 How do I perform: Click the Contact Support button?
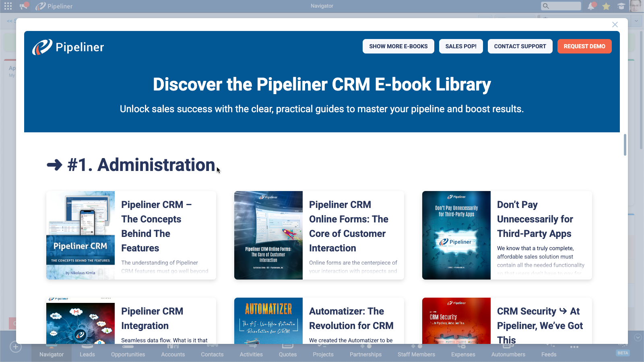point(520,46)
